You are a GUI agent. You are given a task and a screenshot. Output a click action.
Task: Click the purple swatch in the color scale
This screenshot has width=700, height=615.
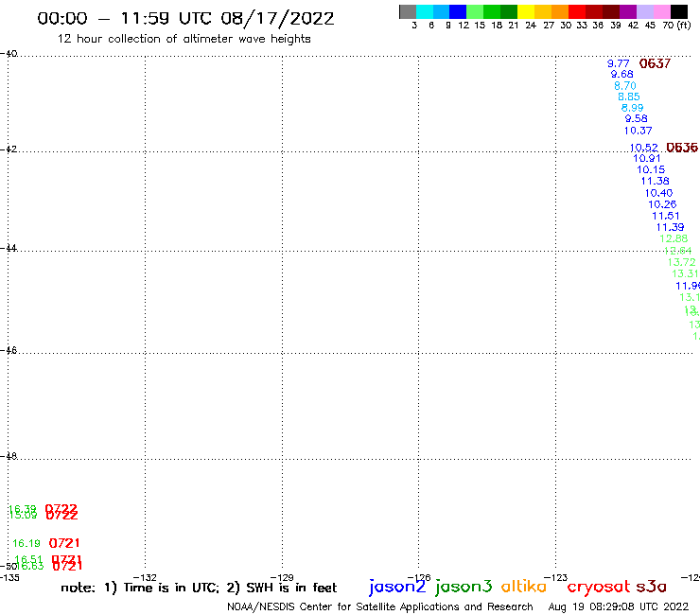628,11
